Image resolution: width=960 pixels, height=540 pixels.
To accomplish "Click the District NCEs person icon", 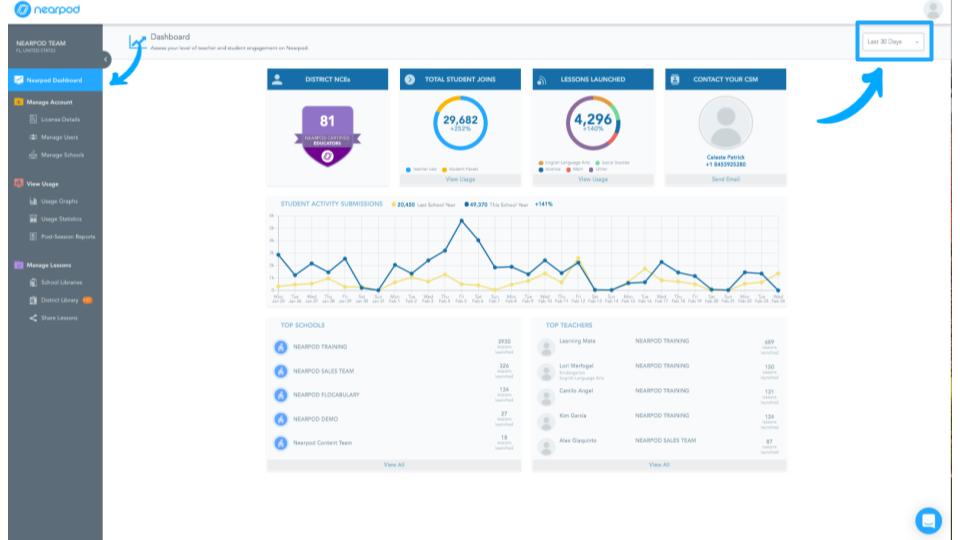I will click(277, 80).
